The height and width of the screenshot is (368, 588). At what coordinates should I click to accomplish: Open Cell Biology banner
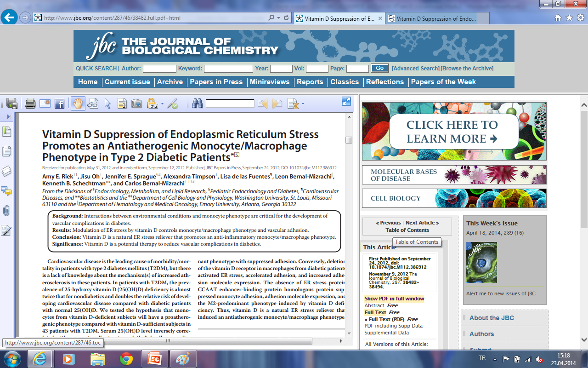point(454,198)
